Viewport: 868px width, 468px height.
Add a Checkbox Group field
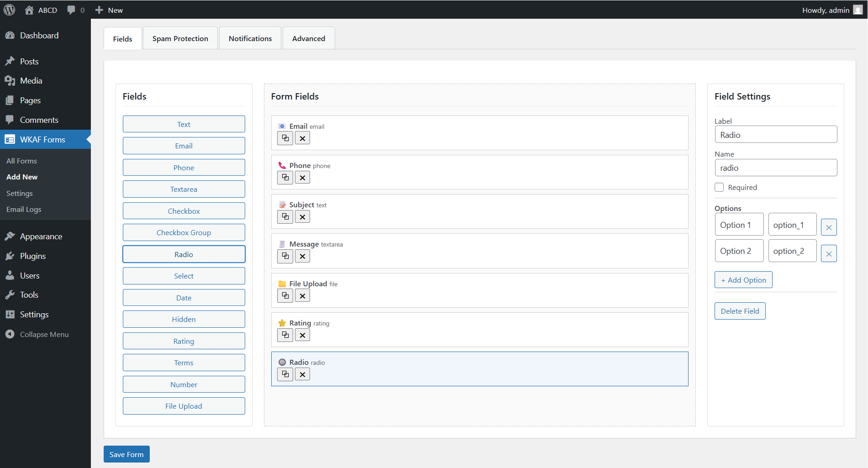click(184, 232)
